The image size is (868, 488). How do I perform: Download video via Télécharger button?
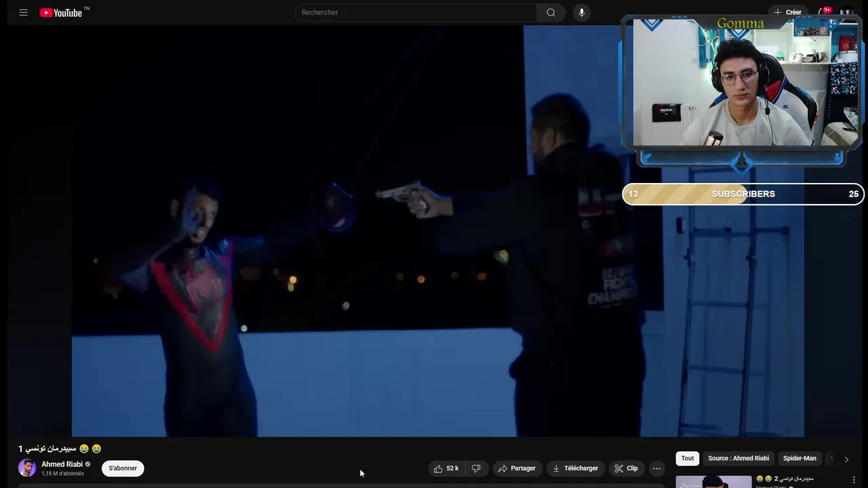575,468
